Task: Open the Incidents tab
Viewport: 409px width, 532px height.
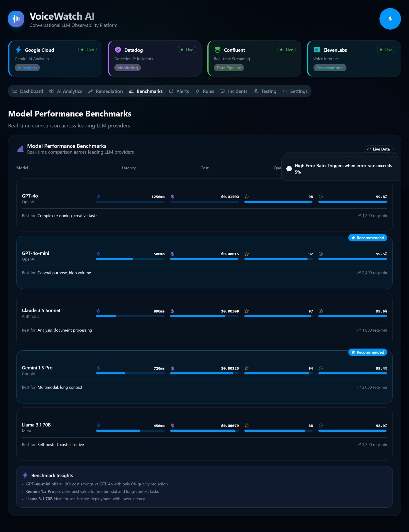Action: point(234,91)
